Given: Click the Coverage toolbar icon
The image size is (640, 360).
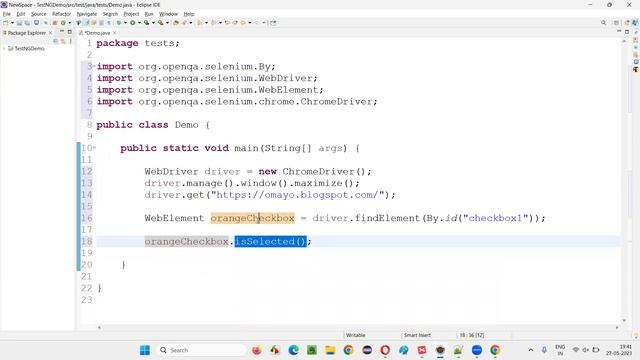Looking at the screenshot, I should (146, 23).
